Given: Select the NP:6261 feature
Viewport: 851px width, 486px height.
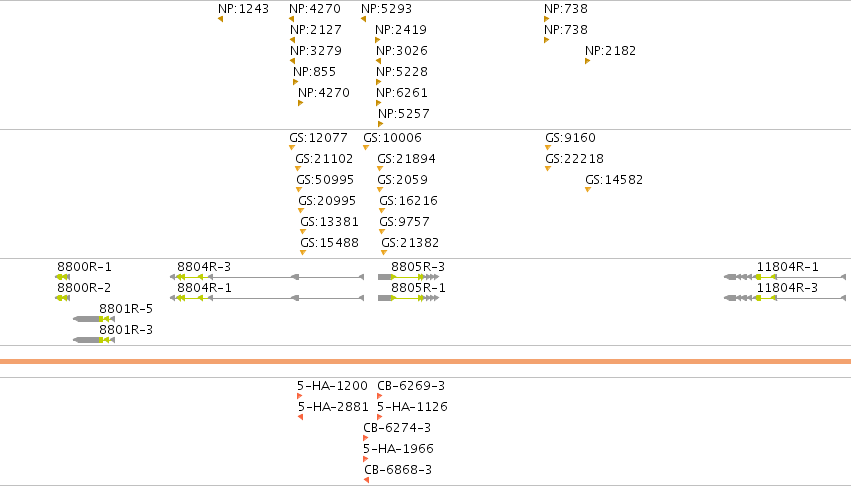Looking at the screenshot, I should (402, 93).
